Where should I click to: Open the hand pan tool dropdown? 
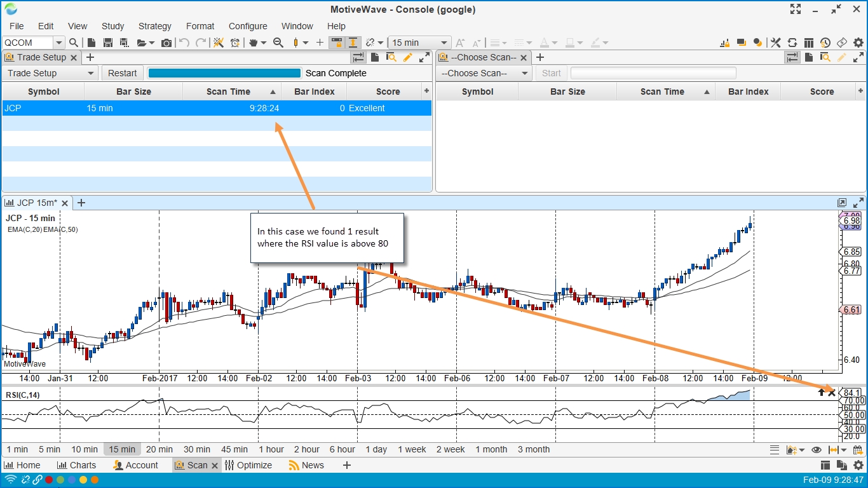point(262,43)
